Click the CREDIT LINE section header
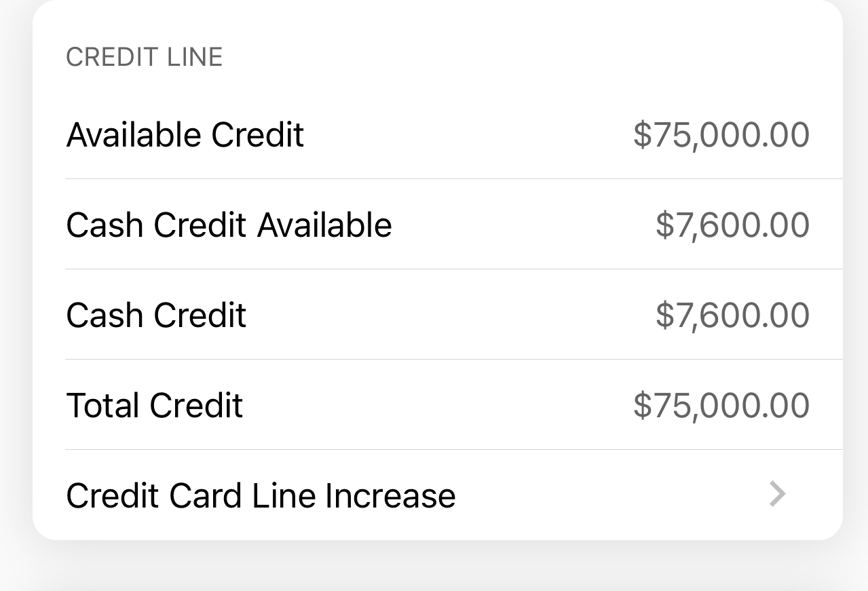The width and height of the screenshot is (868, 591). coord(144,57)
